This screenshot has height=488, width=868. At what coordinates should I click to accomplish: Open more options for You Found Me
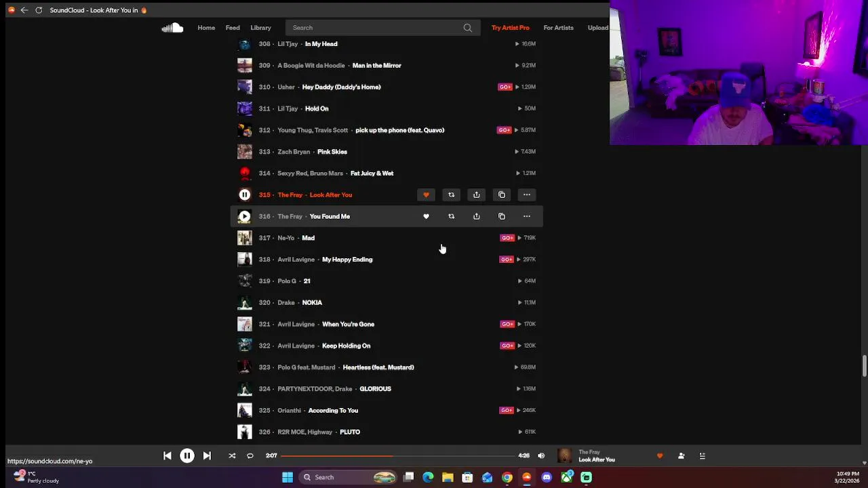pos(527,216)
